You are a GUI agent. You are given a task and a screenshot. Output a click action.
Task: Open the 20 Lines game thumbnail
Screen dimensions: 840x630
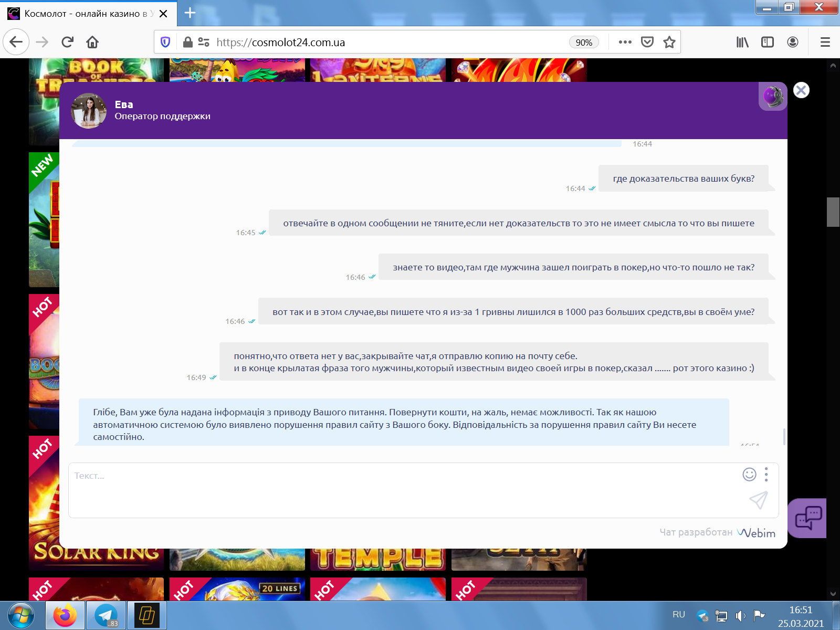[x=237, y=589]
